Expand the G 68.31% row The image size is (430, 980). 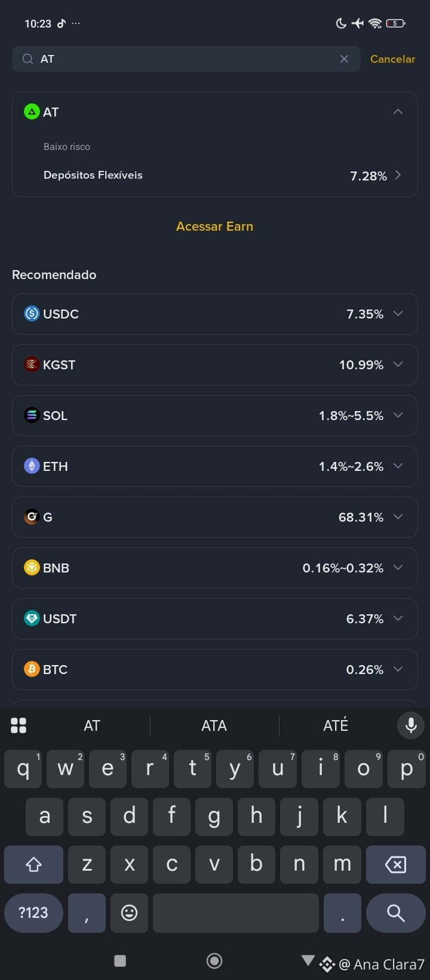coord(215,517)
